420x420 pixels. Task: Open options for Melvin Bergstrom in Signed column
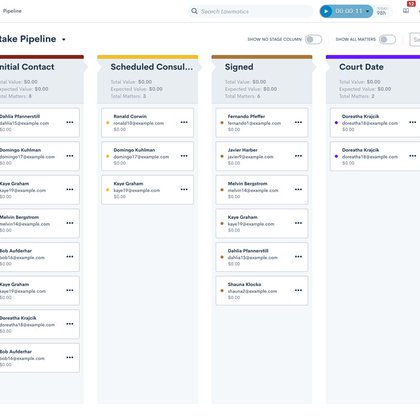tap(298, 190)
